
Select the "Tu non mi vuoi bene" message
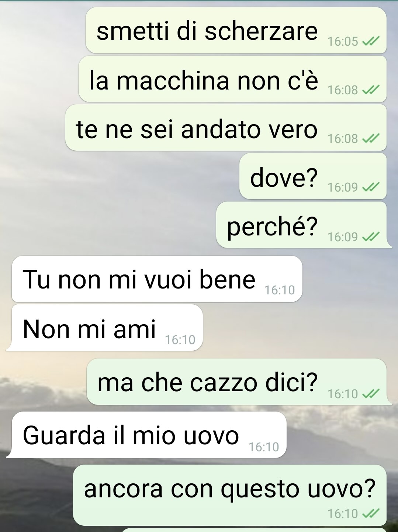point(157,279)
